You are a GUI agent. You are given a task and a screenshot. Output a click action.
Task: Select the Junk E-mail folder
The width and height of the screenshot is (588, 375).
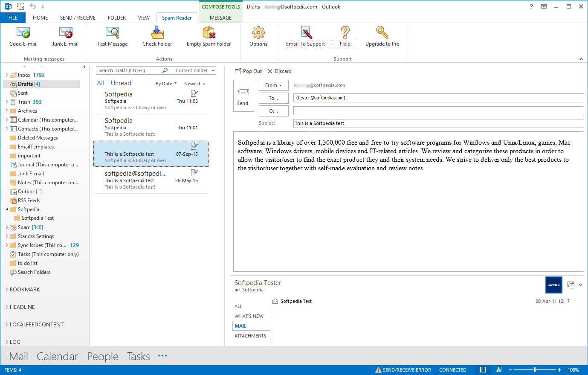(31, 174)
